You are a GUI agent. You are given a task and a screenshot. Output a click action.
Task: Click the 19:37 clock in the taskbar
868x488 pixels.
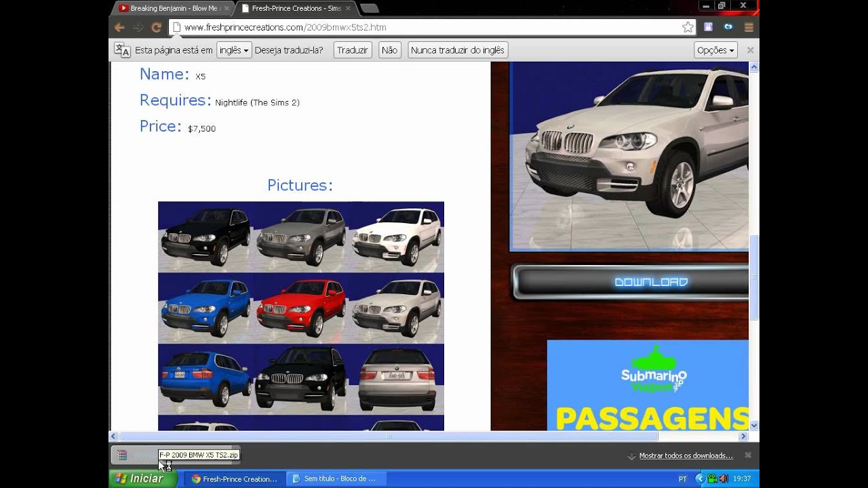click(x=742, y=479)
